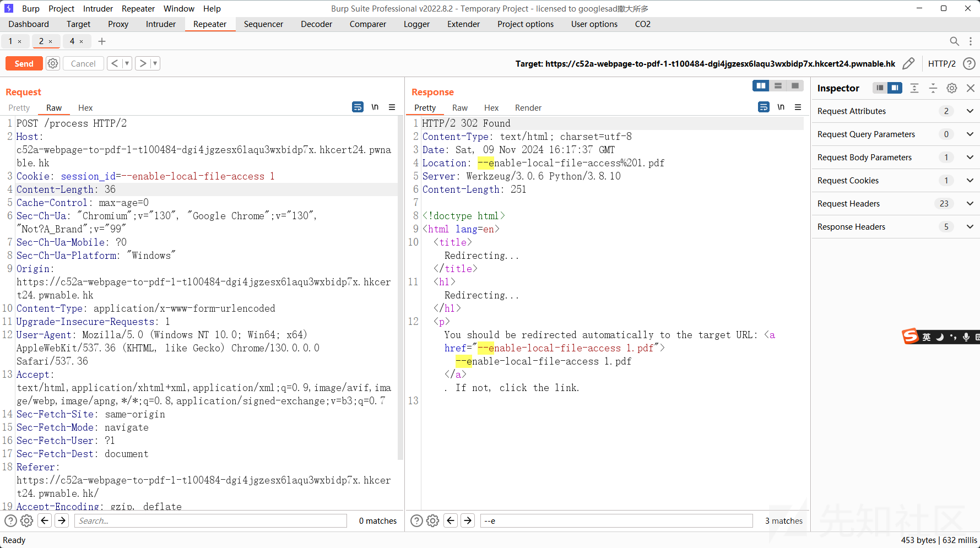Select top-bottom split layout view
The width and height of the screenshot is (980, 548).
click(x=778, y=85)
